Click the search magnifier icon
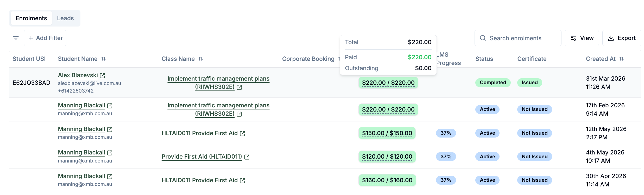The height and width of the screenshot is (195, 644). coord(483,38)
